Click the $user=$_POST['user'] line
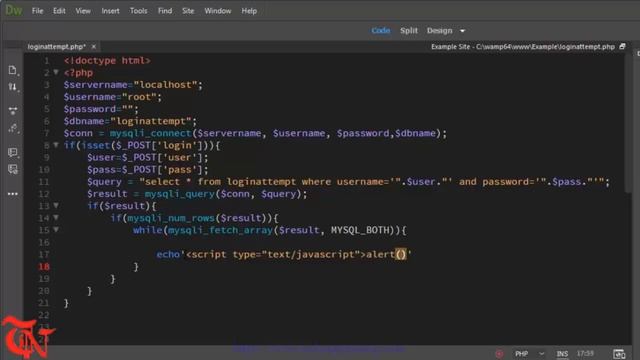 click(147, 158)
